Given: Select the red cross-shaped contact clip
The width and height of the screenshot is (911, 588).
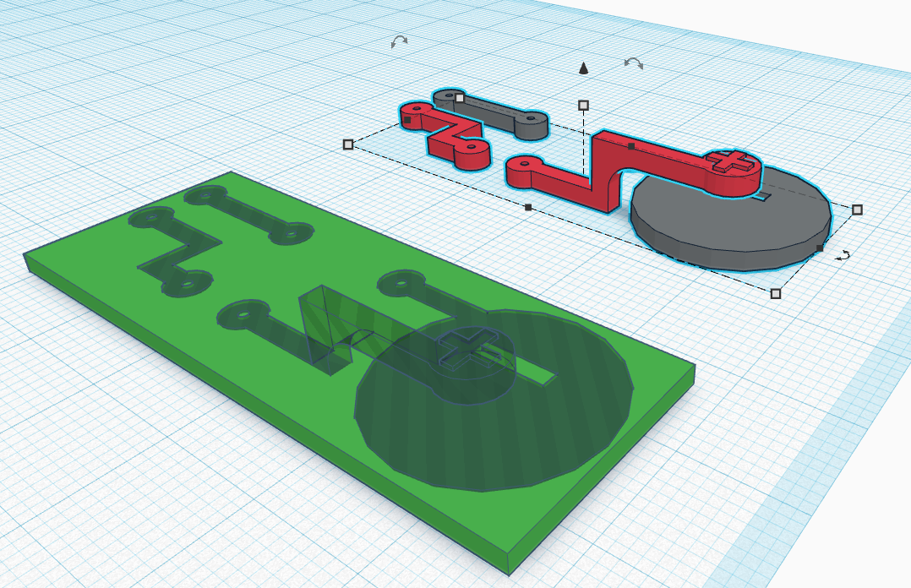Looking at the screenshot, I should coord(728,161).
